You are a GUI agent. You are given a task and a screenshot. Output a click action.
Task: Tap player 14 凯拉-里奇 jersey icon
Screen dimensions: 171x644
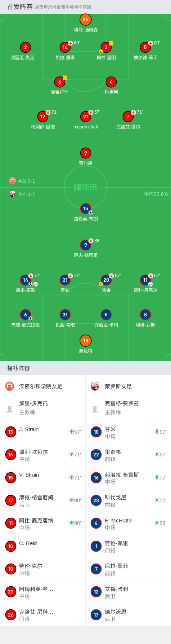(65, 47)
